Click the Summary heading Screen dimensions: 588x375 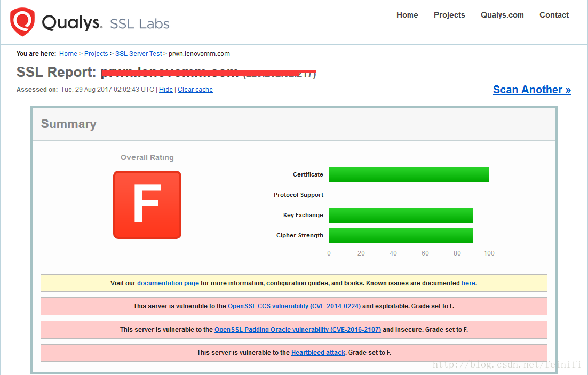69,124
